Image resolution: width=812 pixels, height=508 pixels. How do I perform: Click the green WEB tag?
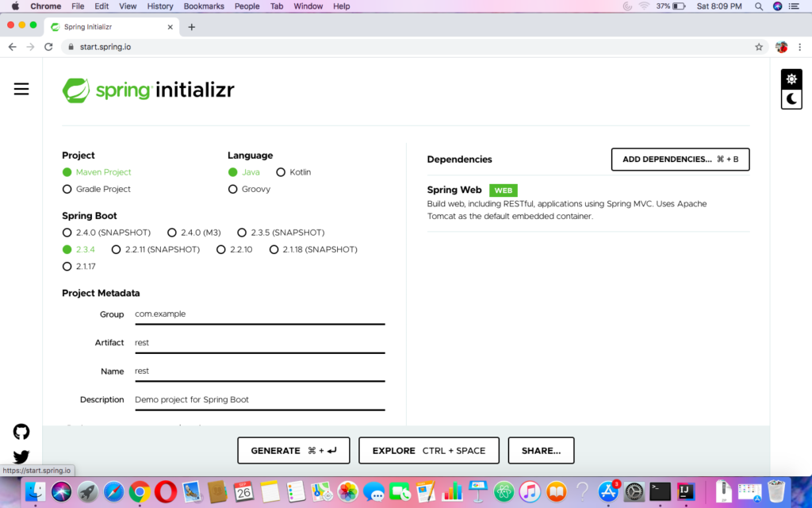(x=504, y=190)
